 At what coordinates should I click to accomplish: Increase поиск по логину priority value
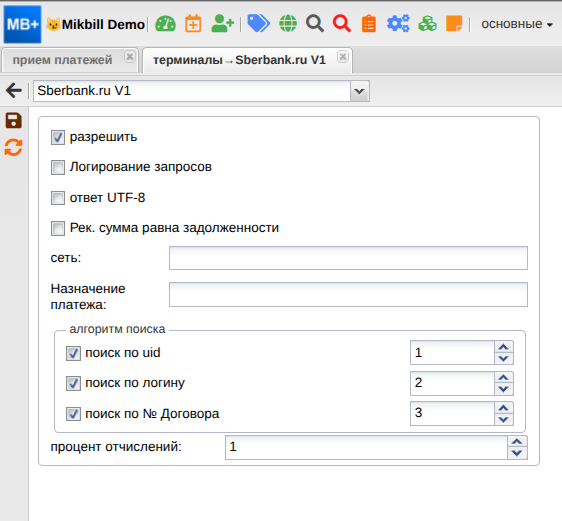click(x=504, y=377)
